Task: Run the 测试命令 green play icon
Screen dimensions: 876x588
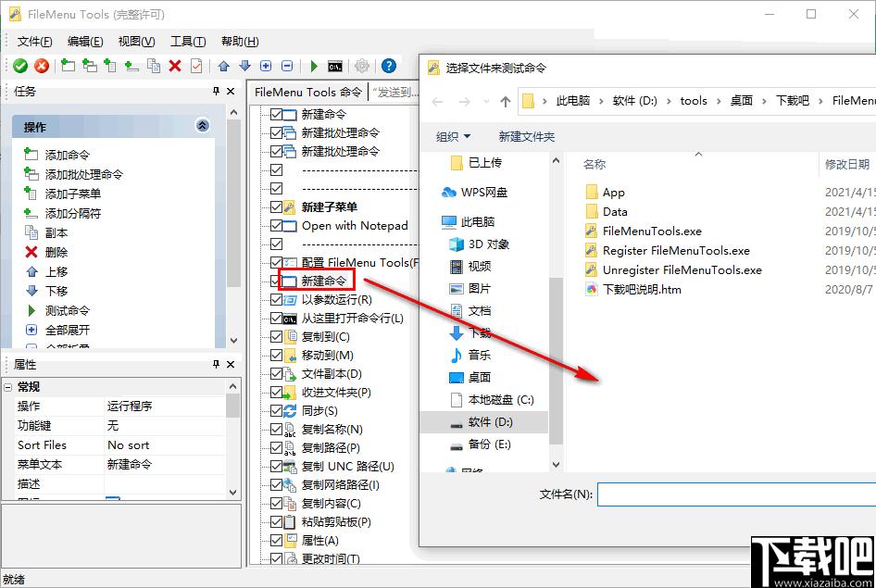Action: [x=31, y=309]
